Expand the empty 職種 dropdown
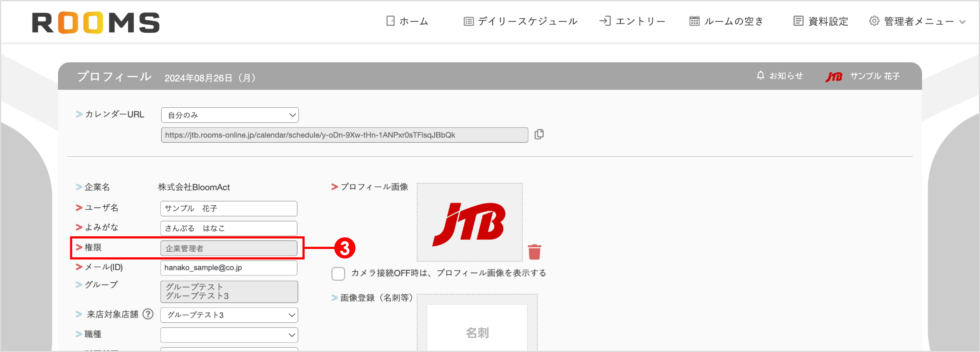 [x=229, y=334]
